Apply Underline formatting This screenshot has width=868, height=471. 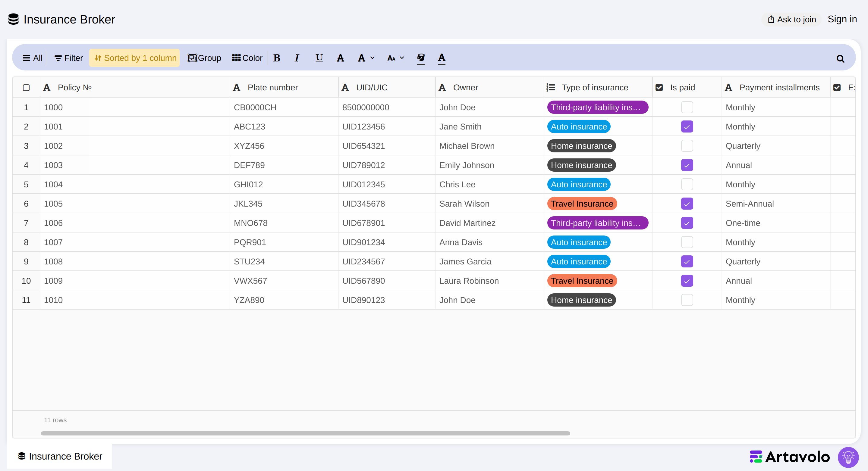click(319, 58)
